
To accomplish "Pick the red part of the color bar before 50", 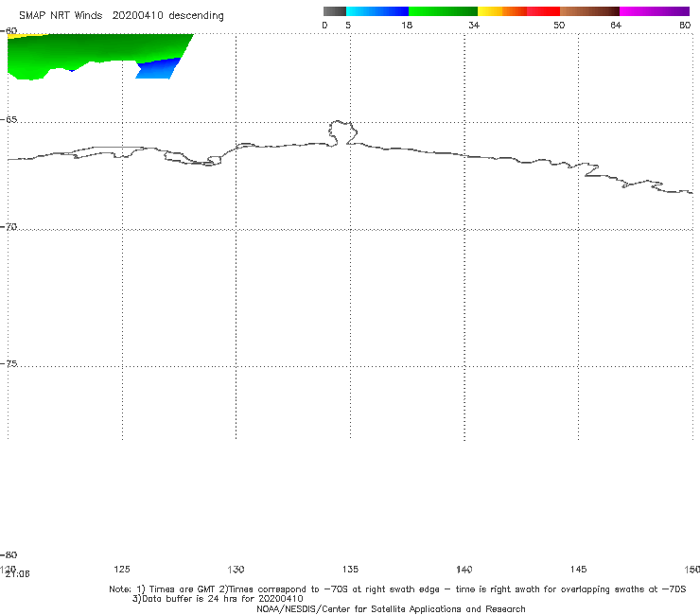I will [x=543, y=11].
